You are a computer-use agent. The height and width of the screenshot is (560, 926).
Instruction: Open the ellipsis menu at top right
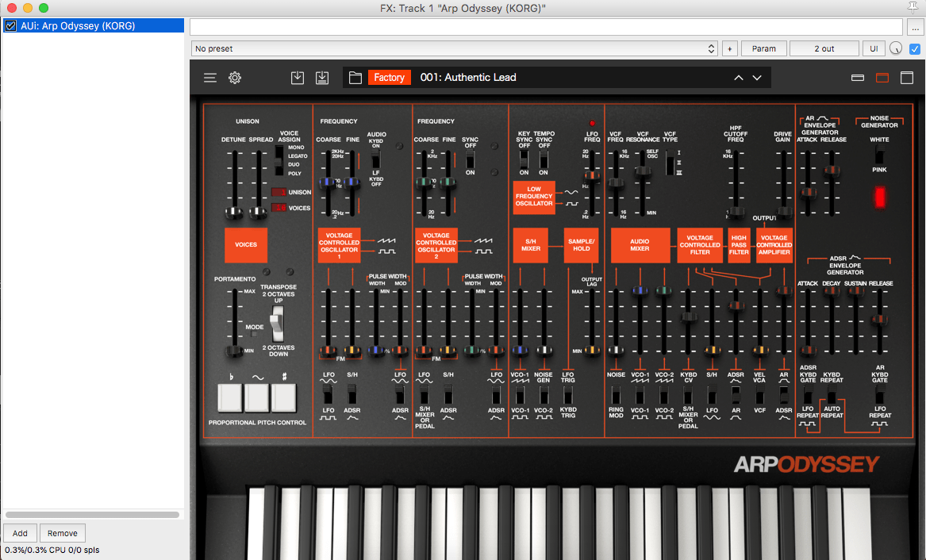(915, 27)
